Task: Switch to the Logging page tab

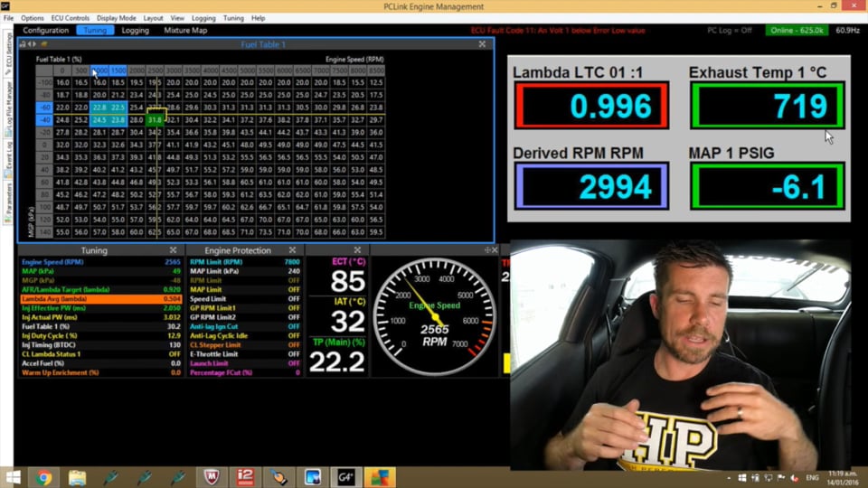Action: 135,31
